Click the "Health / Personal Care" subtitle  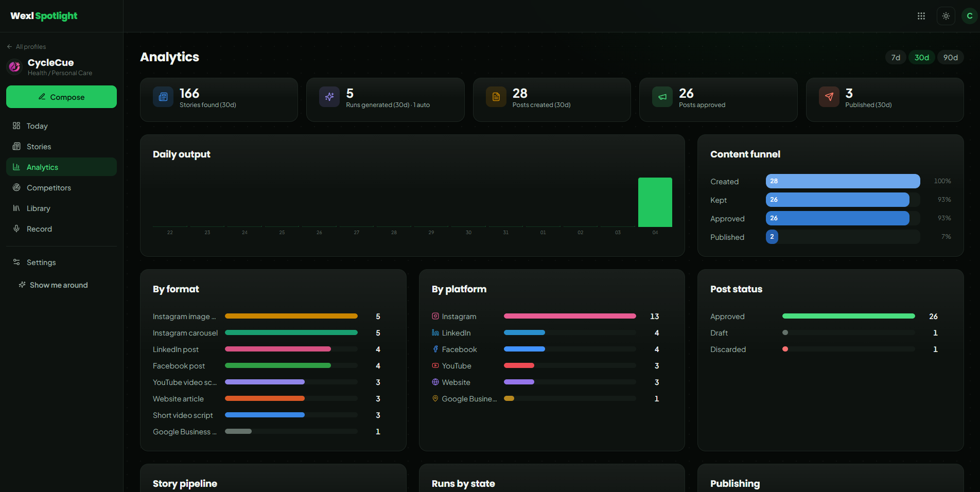(60, 73)
